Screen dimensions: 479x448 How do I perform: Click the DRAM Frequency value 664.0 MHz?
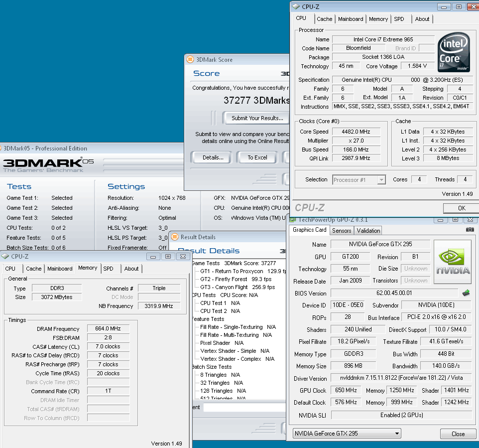coord(108,328)
